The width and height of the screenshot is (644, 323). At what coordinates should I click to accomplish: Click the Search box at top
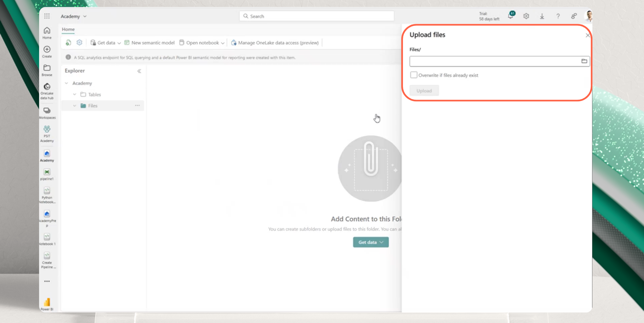pos(316,16)
